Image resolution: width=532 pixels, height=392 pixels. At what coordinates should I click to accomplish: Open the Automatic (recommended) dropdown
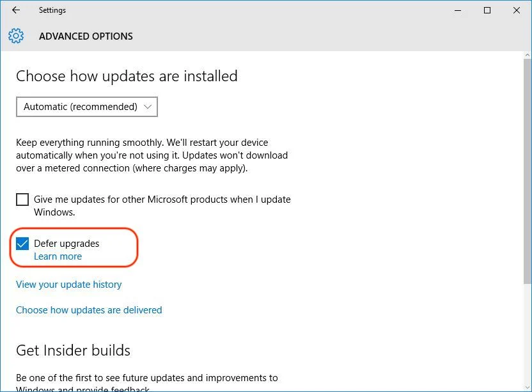click(x=87, y=107)
